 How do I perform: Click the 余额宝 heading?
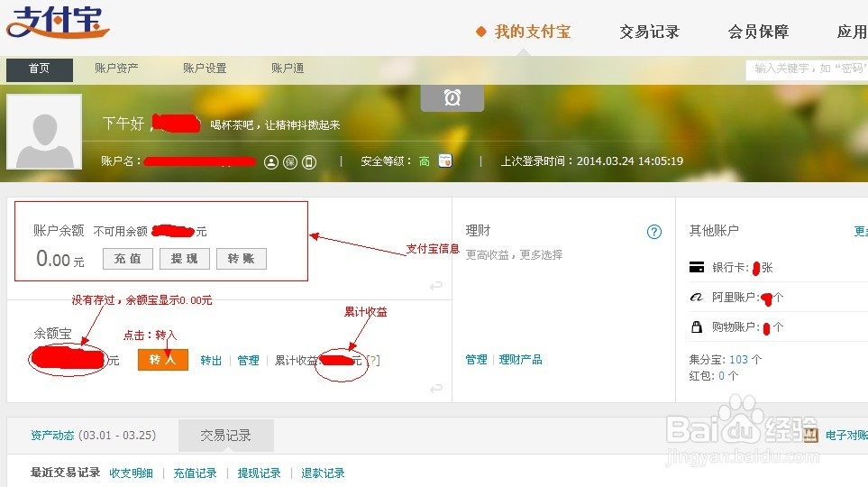[52, 334]
